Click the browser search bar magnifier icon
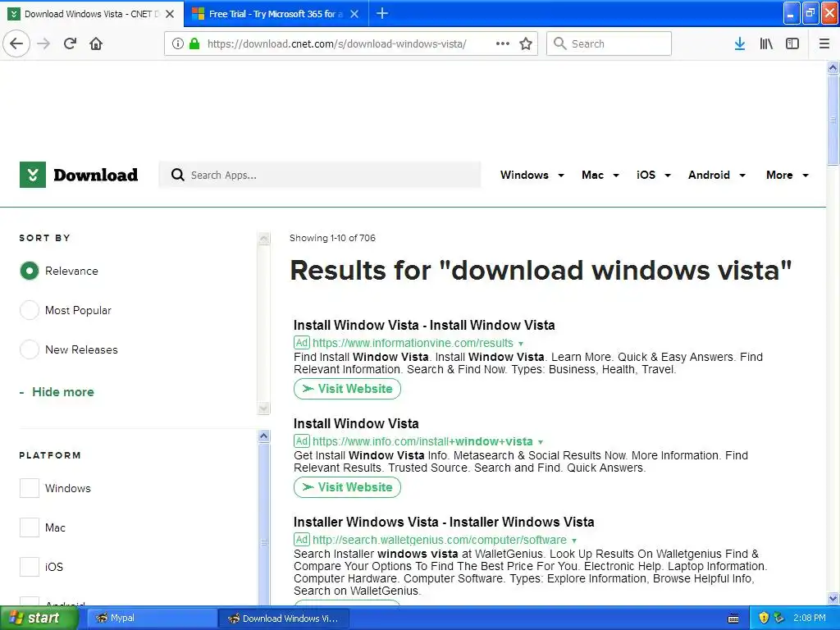 click(x=559, y=43)
